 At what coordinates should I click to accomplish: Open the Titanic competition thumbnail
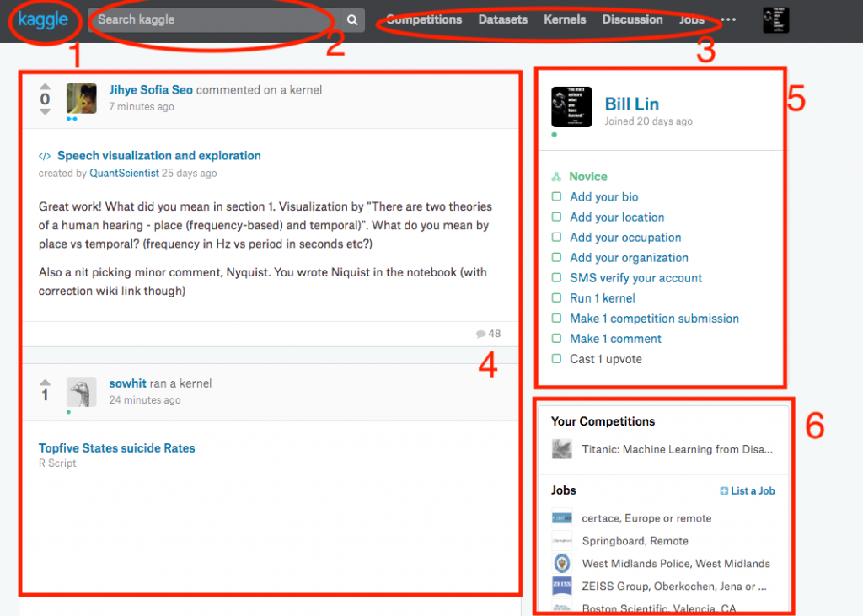tap(562, 449)
